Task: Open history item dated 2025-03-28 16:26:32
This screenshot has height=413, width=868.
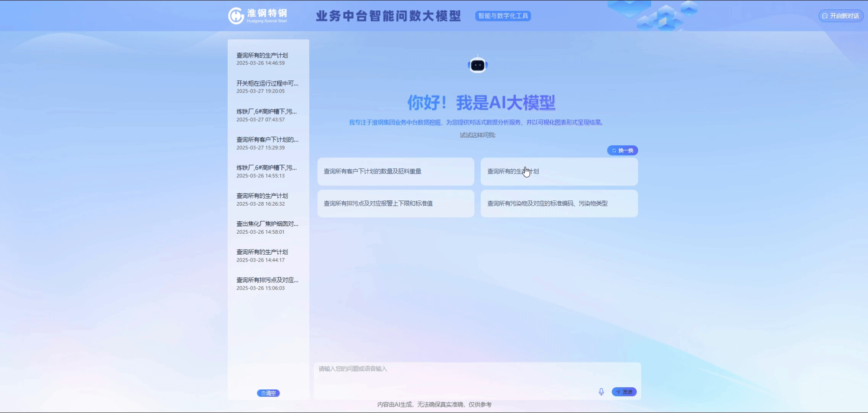Action: tap(267, 199)
